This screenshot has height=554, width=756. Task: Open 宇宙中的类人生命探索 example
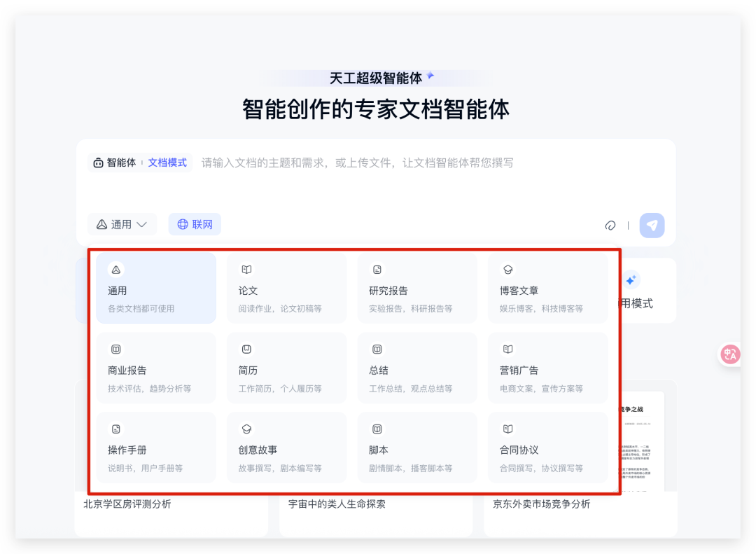(x=337, y=504)
